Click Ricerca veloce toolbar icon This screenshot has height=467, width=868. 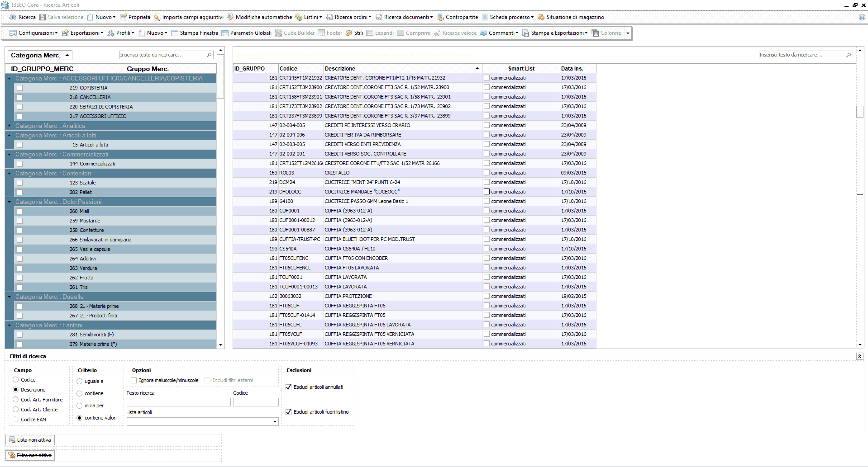click(x=437, y=33)
